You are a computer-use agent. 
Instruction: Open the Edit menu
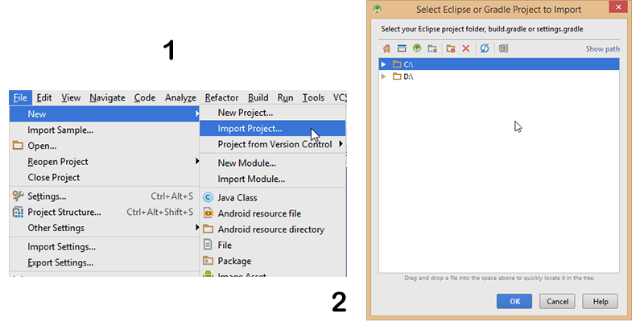pyautogui.click(x=44, y=97)
